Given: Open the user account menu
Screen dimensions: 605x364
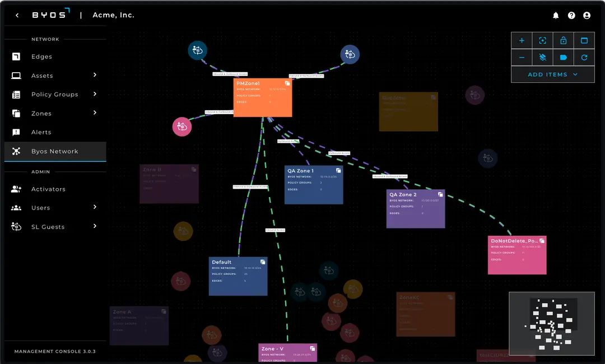Looking at the screenshot, I should pos(587,16).
